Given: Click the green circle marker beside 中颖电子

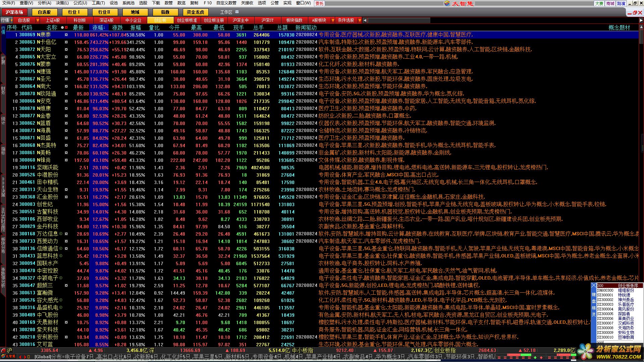Looking at the screenshot, I should (x=61, y=278).
